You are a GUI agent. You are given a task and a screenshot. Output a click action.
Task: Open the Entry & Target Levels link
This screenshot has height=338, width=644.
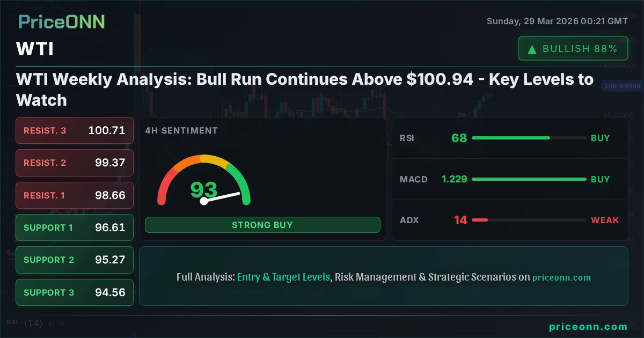click(284, 277)
